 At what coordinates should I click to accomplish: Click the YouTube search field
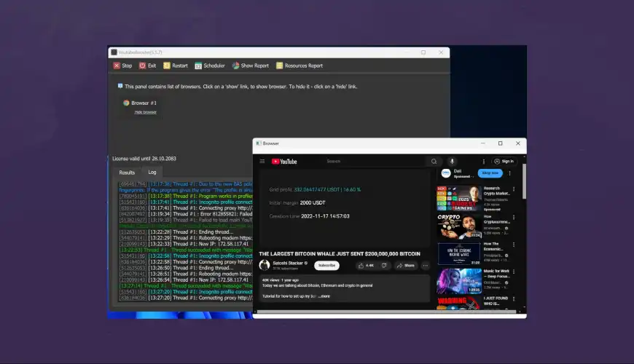point(374,161)
